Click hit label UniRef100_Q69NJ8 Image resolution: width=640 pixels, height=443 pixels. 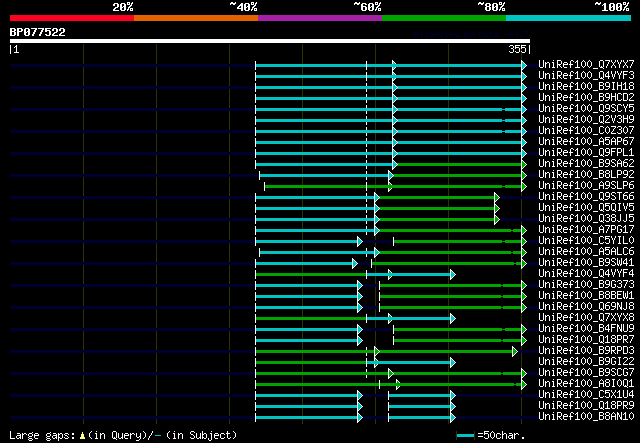(586, 307)
